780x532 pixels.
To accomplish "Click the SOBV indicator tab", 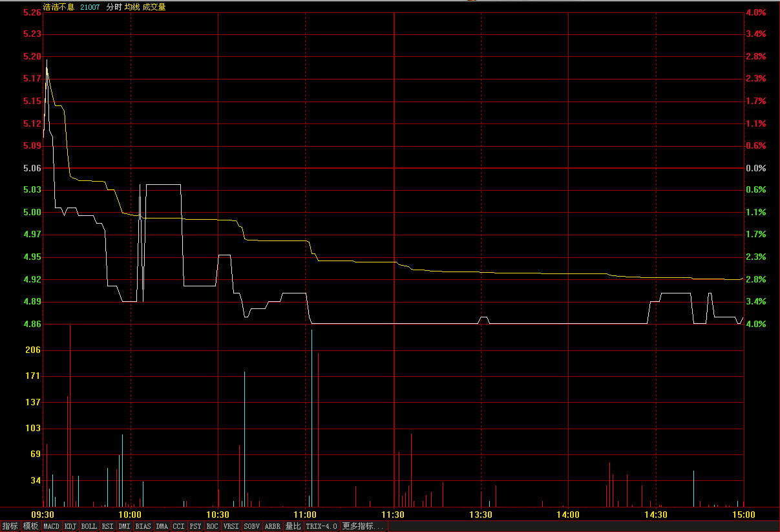I will 252,527.
